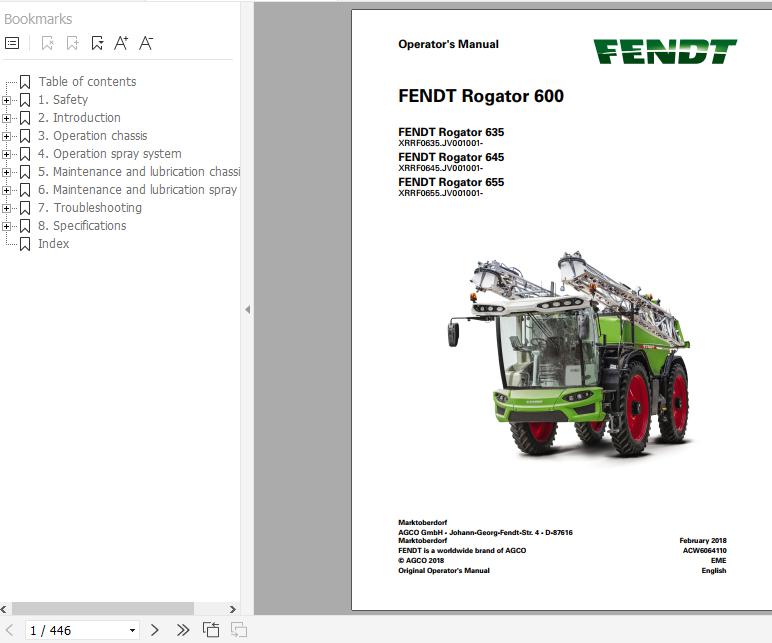The width and height of the screenshot is (772, 643).
Task: Click the FENDT Rogator 600 title
Action: click(481, 96)
